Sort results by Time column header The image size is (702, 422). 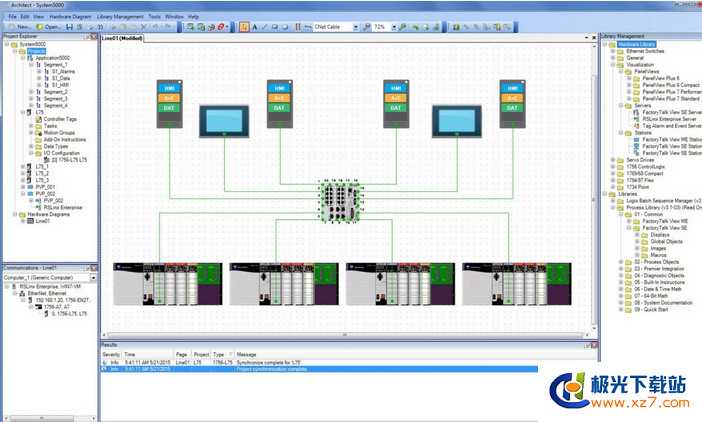tap(148, 354)
